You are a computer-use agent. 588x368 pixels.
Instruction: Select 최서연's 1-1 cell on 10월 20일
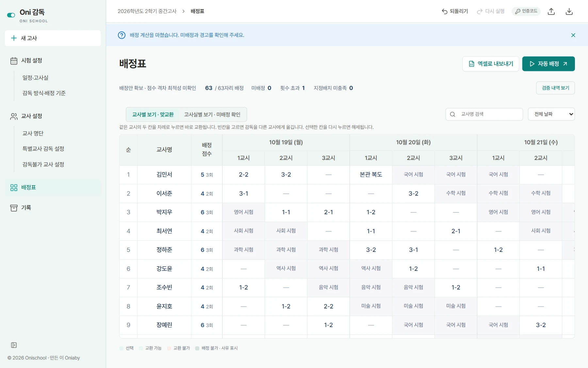pyautogui.click(x=371, y=231)
